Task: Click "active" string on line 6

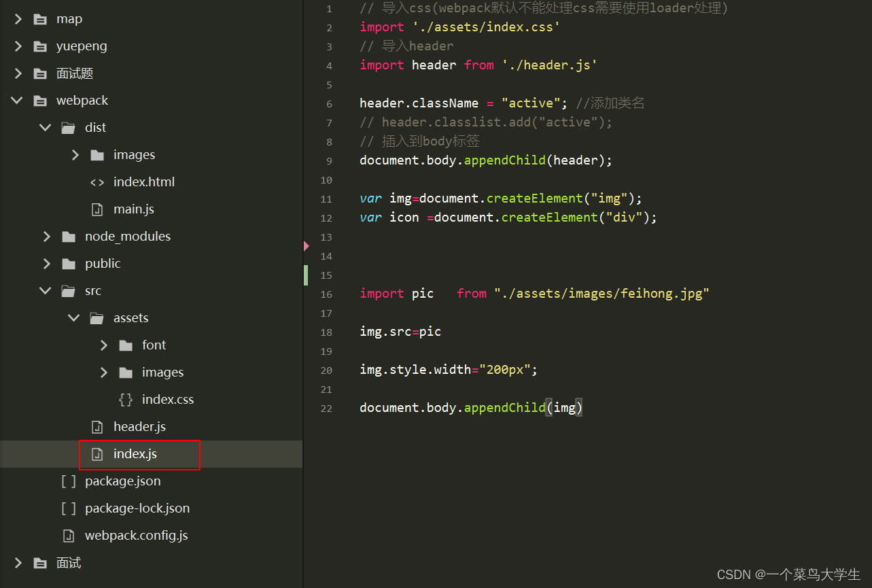Action: coord(531,103)
